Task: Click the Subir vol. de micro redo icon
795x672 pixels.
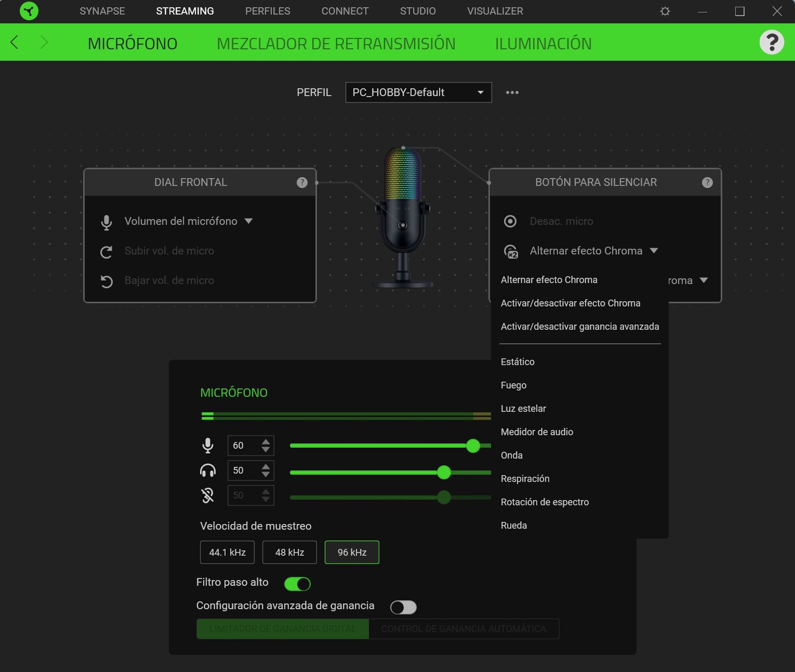Action: click(x=106, y=252)
